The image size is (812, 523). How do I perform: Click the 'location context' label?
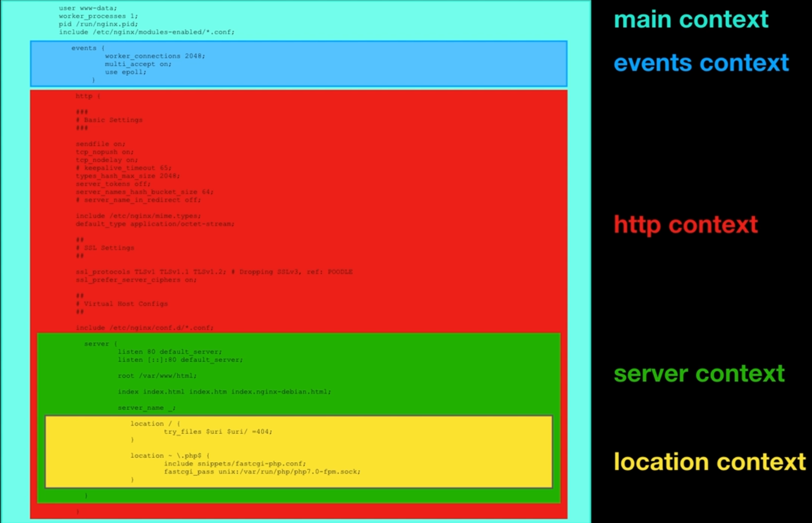[x=710, y=462]
